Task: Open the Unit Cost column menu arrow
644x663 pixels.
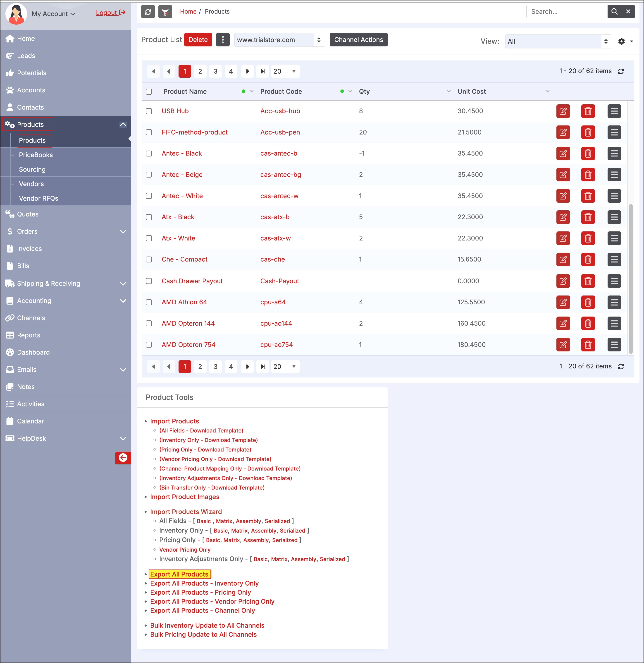Action: [548, 91]
